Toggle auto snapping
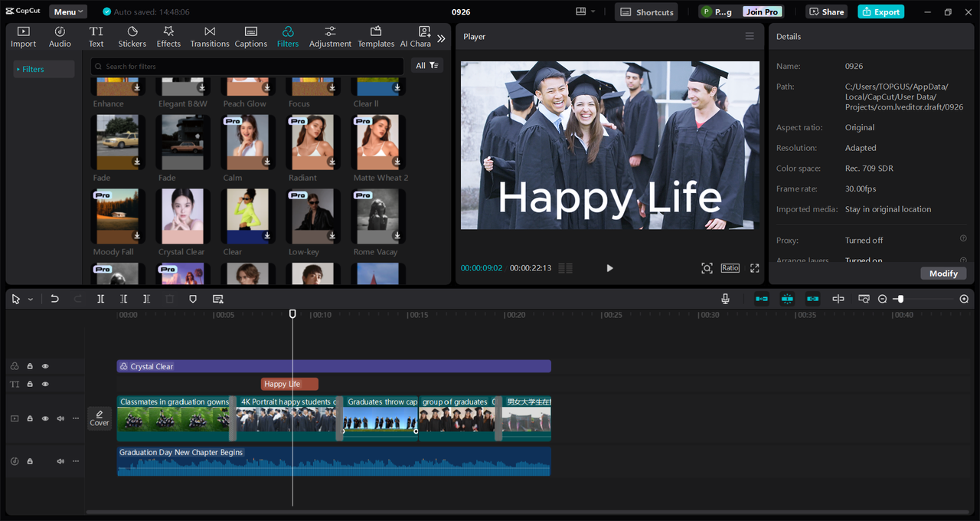 pos(787,299)
